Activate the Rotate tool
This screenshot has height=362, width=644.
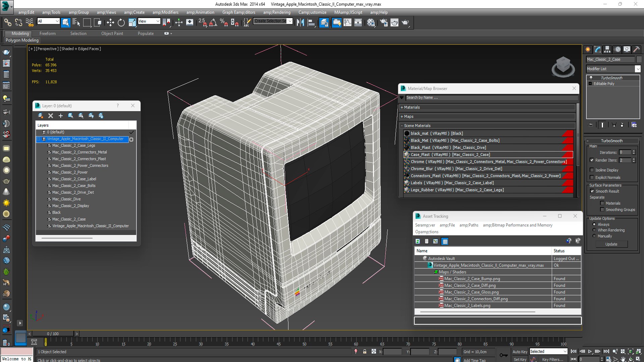(121, 22)
